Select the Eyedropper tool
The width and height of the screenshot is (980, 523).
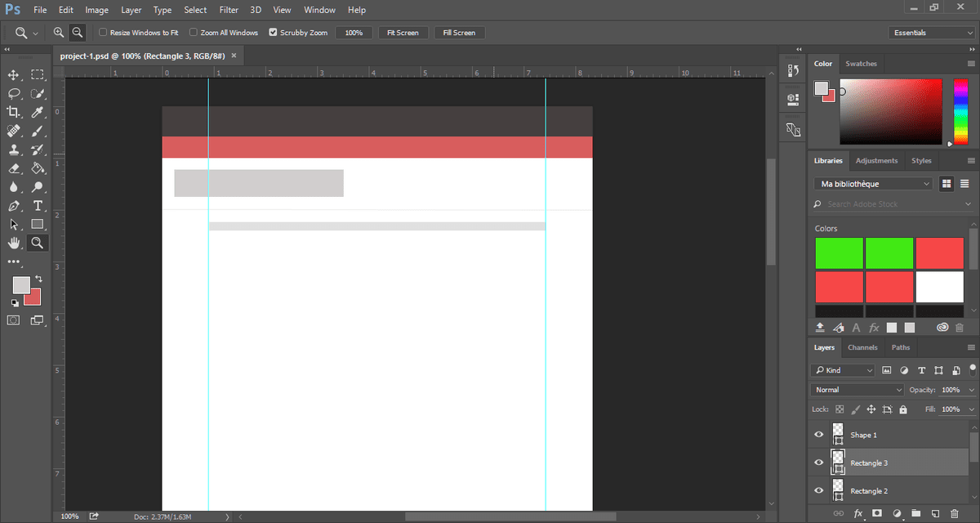pyautogui.click(x=38, y=112)
